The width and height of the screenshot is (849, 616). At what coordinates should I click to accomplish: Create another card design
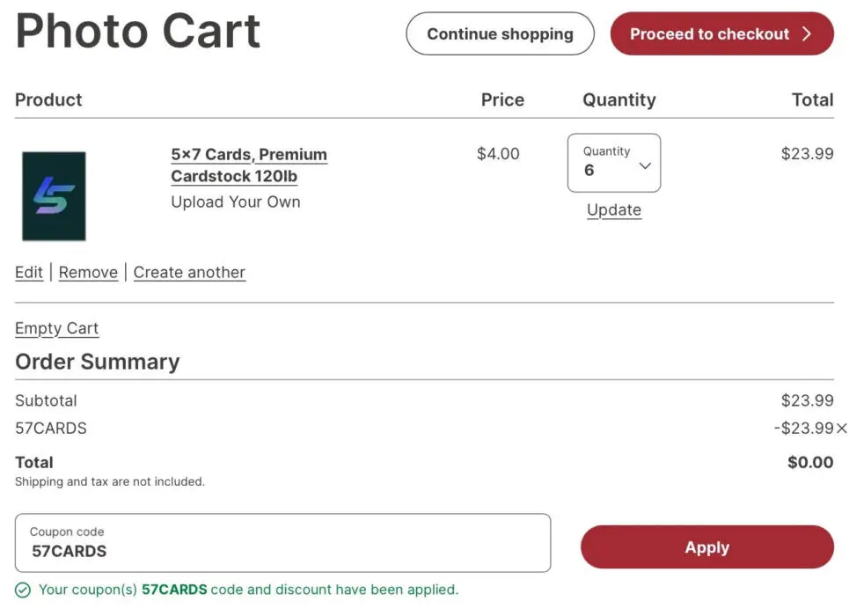point(189,272)
